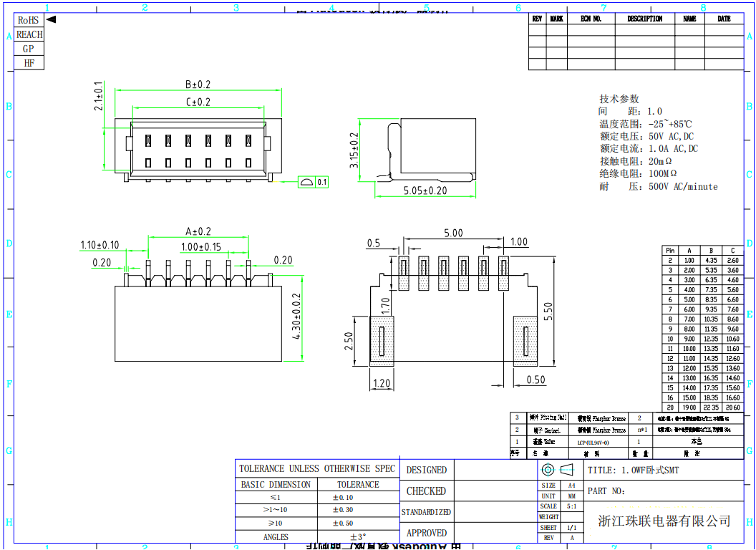
Task: Click the flatness tolerance symbol next to 0.1
Action: [x=306, y=183]
